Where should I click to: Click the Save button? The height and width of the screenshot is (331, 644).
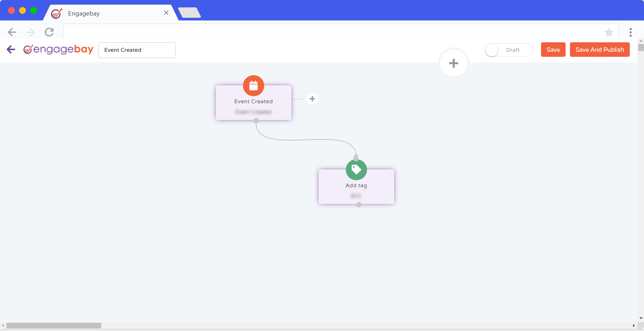pos(553,50)
